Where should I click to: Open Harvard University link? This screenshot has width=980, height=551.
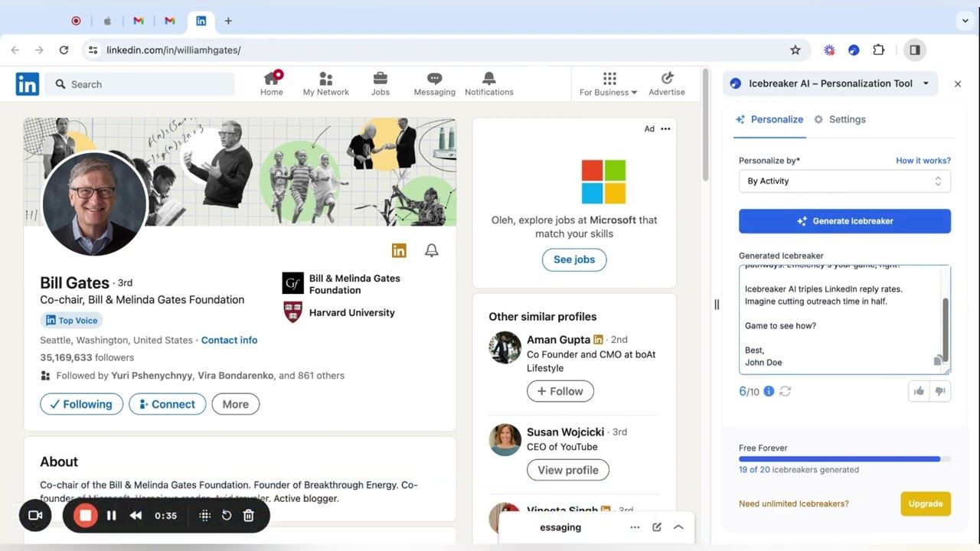[x=338, y=312]
